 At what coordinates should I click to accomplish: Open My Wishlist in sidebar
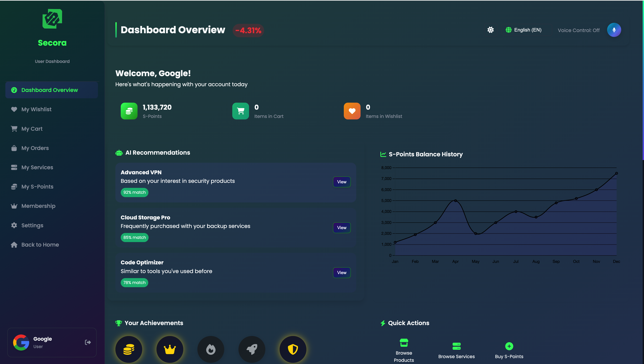point(36,109)
